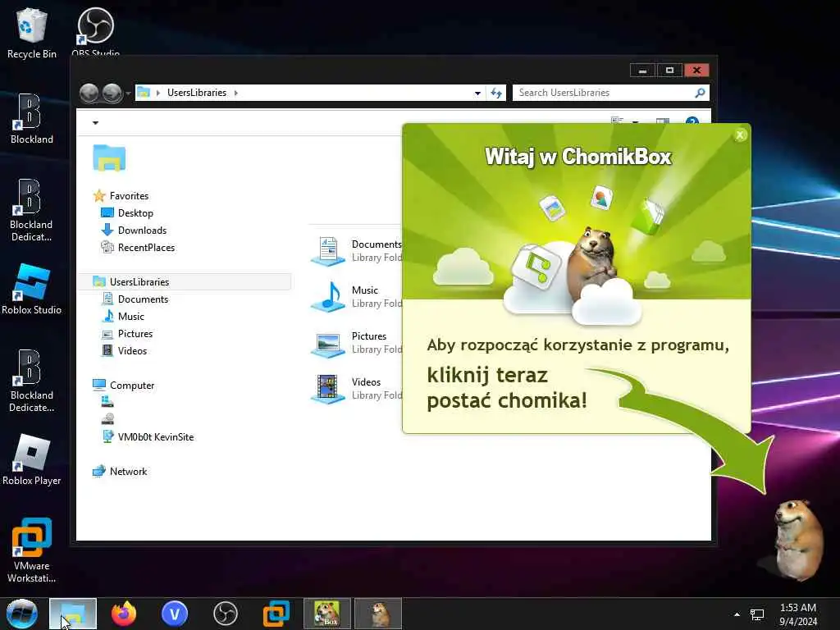Image resolution: width=840 pixels, height=630 pixels.
Task: Open the OBS Studio desktop shortcut
Action: (x=95, y=31)
